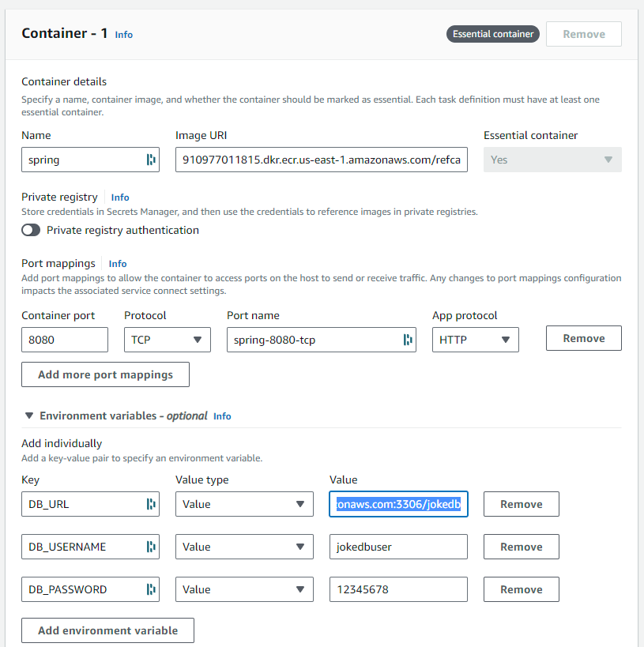Click autofill icon in DB_USERNAME key field
The image size is (644, 647).
tap(150, 547)
